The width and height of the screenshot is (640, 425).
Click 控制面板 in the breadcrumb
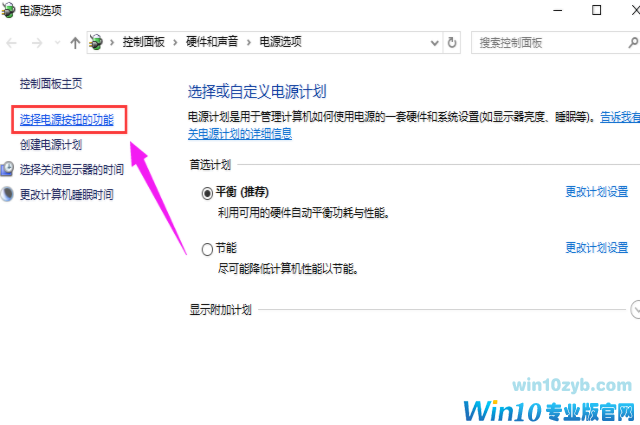(x=144, y=42)
